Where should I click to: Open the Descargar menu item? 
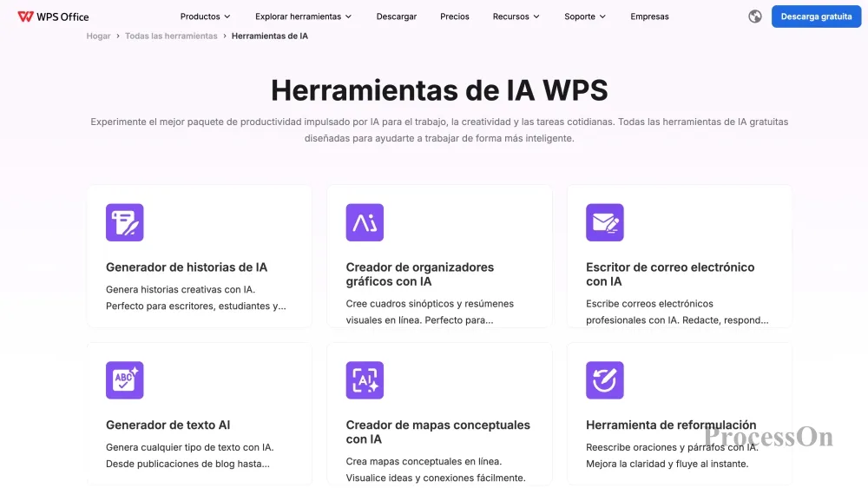pos(397,16)
